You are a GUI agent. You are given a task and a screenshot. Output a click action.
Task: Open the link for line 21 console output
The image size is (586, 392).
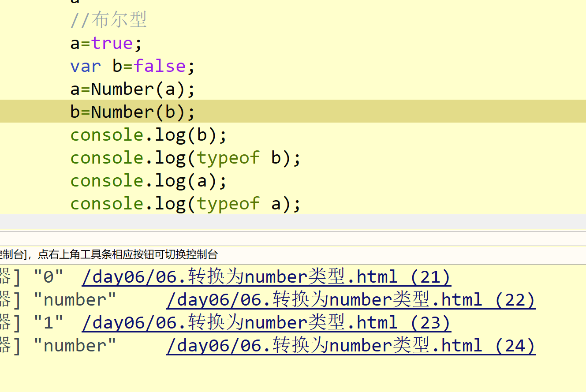[x=266, y=276]
